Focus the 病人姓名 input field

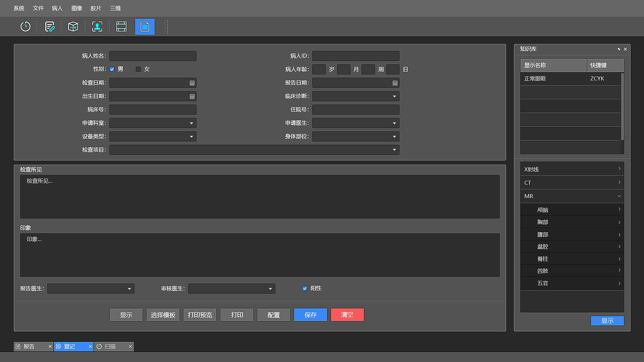[x=153, y=56]
